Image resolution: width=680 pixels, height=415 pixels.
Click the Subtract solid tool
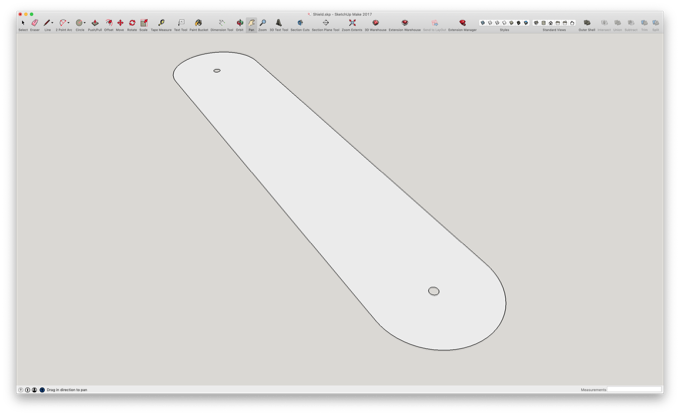click(x=631, y=23)
